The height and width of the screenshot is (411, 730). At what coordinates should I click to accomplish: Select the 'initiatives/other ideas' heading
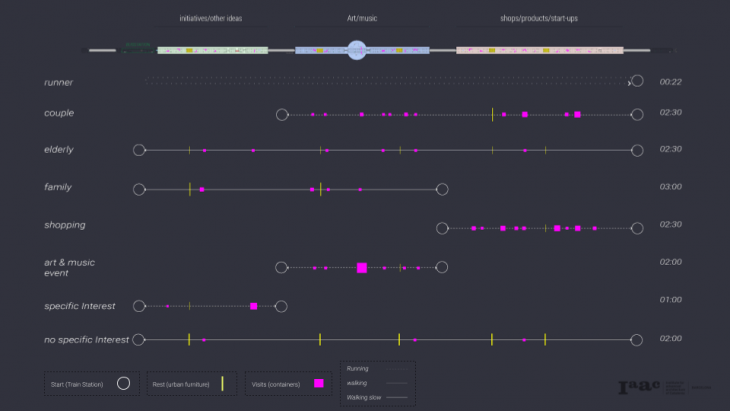click(x=210, y=18)
